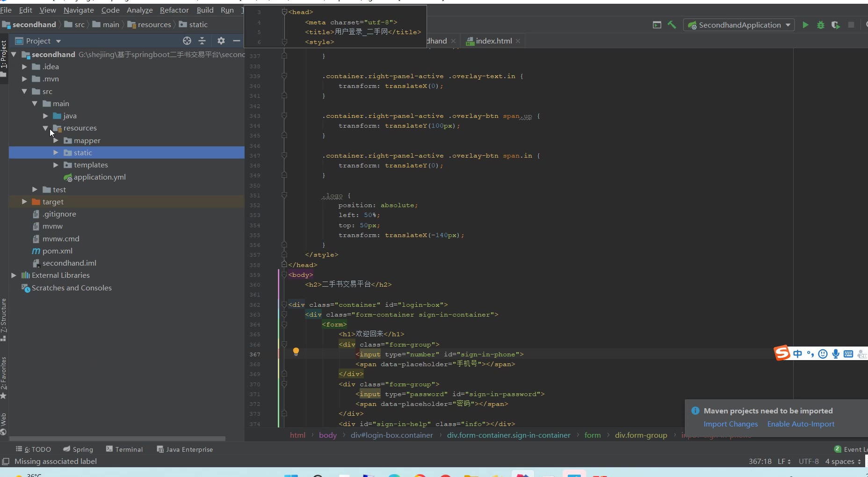868x477 pixels.
Task: Collapse all with the Project panel arrows icon
Action: point(202,41)
